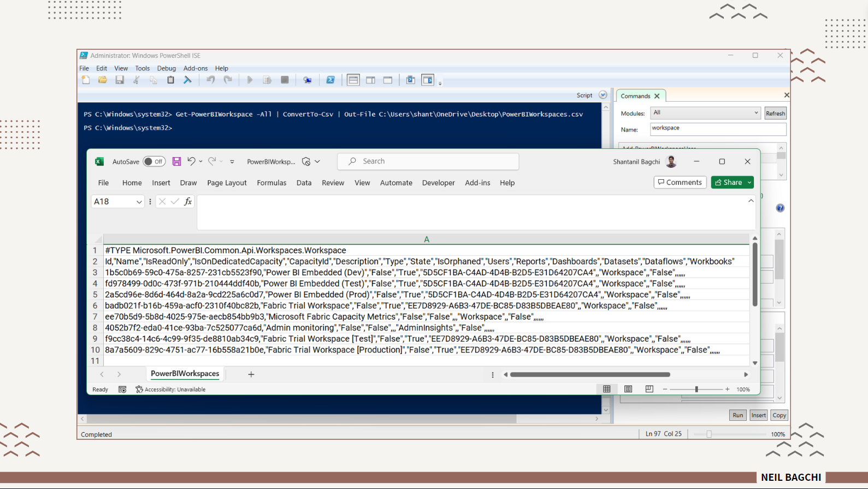The width and height of the screenshot is (868, 489).
Task: Select Page Break Preview in Excel status bar
Action: (649, 389)
